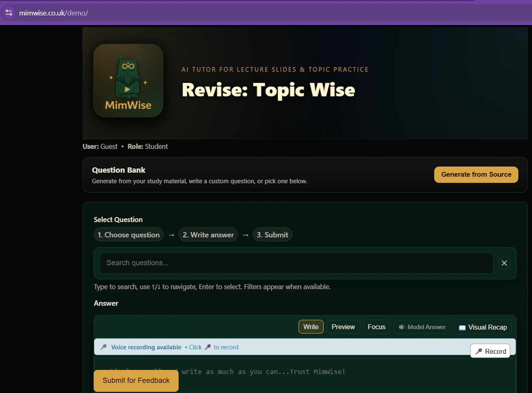The width and height of the screenshot is (532, 393).
Task: Click the 'Select Question' label
Action: coord(118,220)
